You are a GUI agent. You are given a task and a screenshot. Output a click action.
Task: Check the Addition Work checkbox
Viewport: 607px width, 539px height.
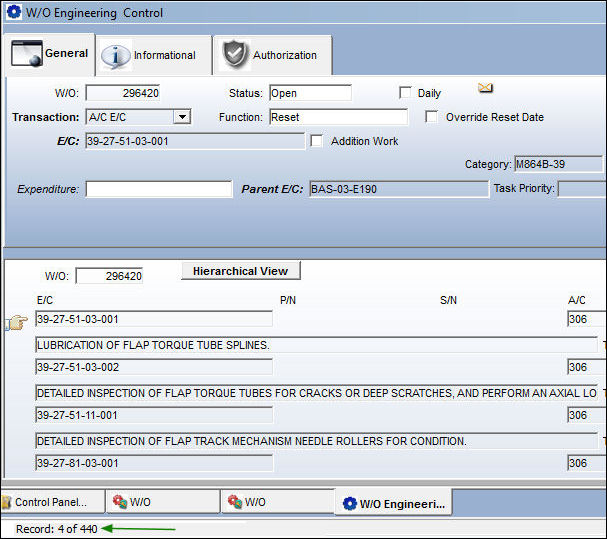coord(316,141)
